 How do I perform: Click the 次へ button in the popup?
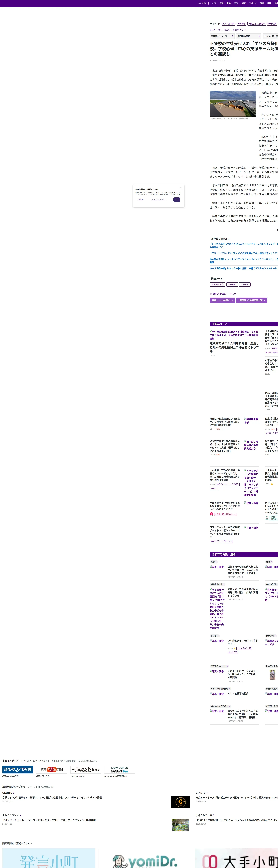pyautogui.click(x=177, y=199)
